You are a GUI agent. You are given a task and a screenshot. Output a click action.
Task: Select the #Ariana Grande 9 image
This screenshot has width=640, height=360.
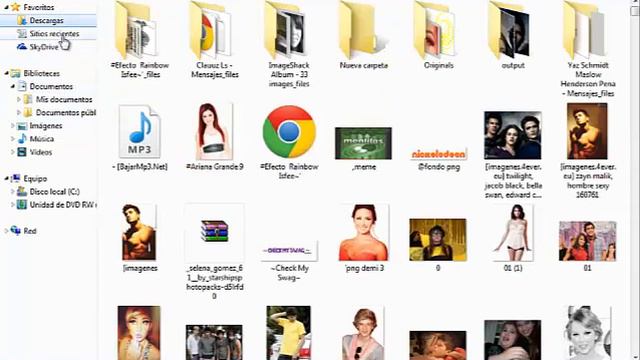click(214, 137)
